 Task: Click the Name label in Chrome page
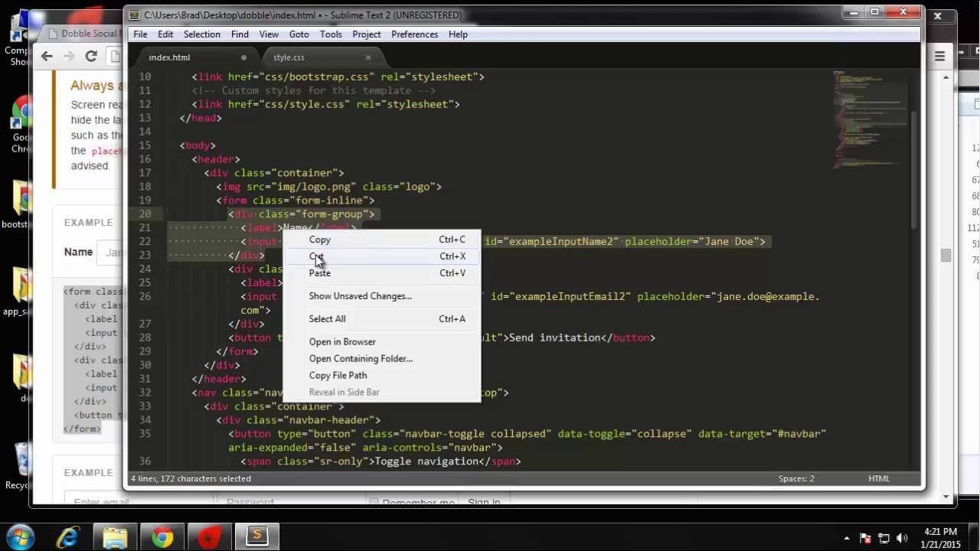(78, 252)
